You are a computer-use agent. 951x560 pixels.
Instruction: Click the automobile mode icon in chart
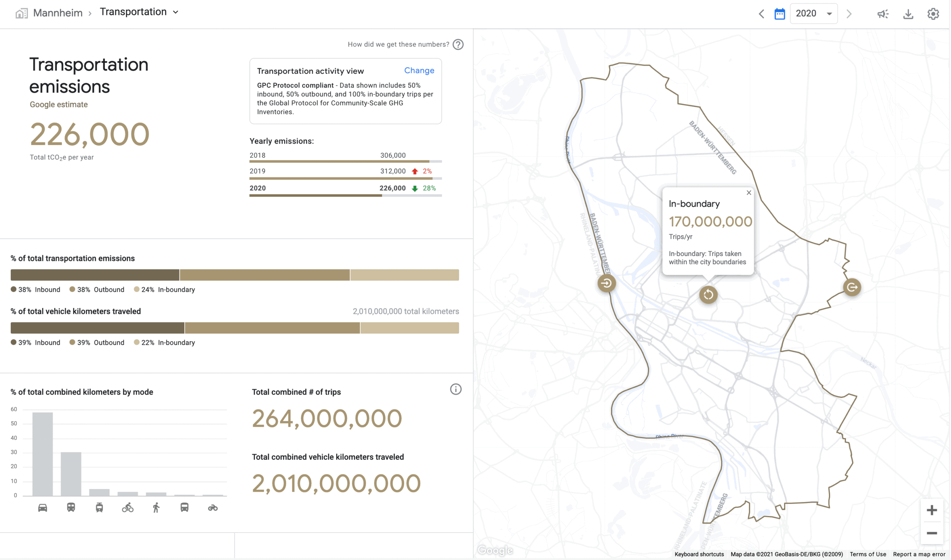coord(43,508)
